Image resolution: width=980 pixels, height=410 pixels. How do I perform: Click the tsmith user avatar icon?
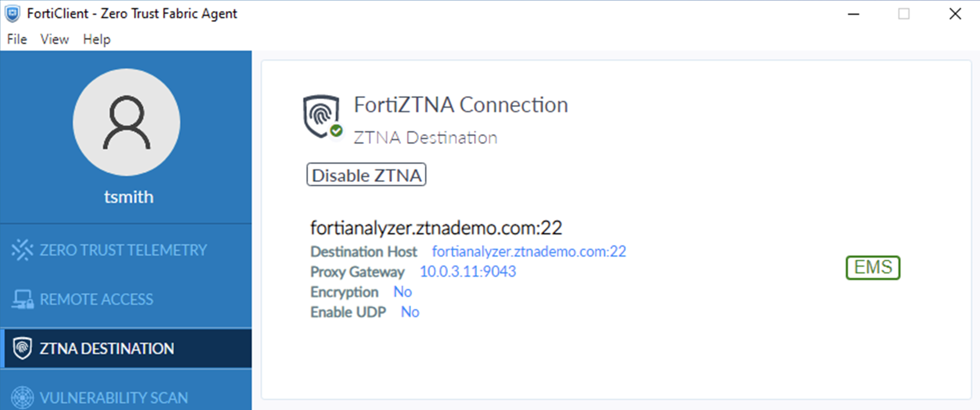click(x=126, y=122)
